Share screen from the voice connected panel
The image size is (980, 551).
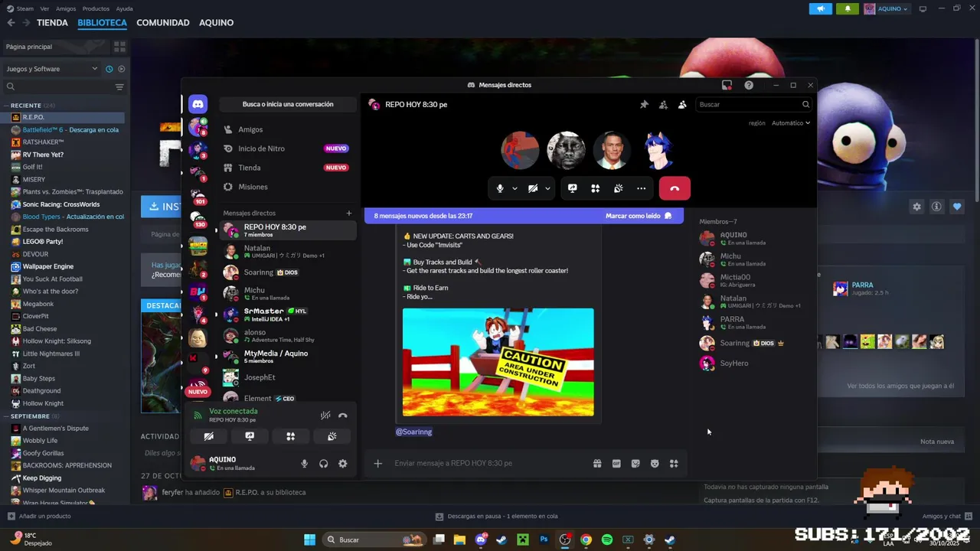tap(250, 436)
